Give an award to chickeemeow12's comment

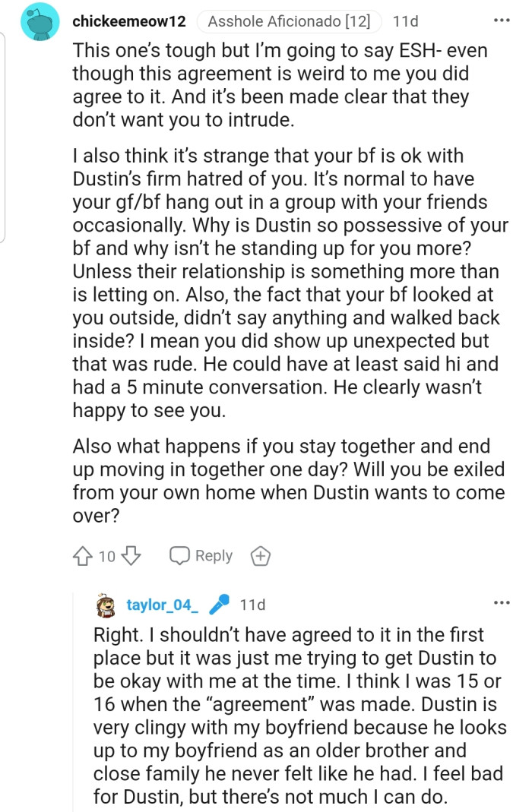260,556
